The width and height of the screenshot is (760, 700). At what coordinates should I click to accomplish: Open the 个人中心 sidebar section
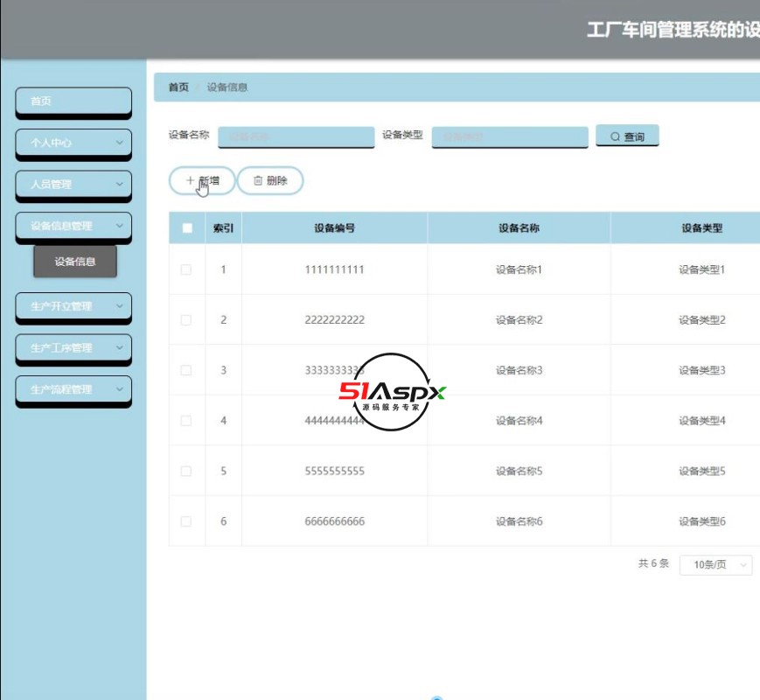73,143
